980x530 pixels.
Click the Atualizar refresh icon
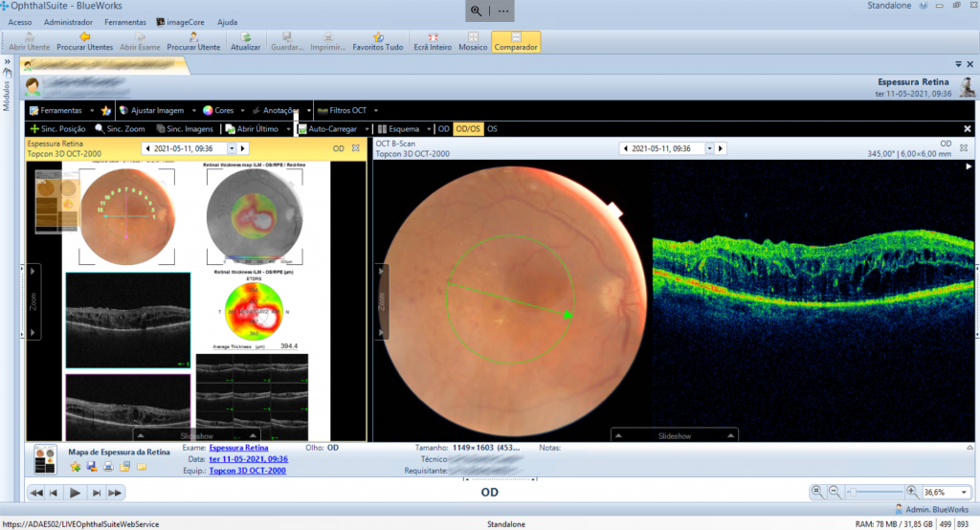(x=245, y=36)
